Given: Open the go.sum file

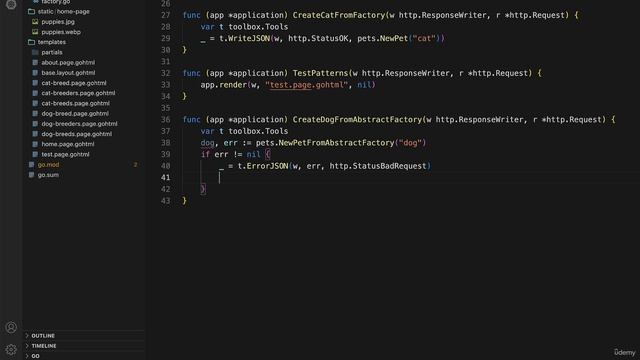Looking at the screenshot, I should pyautogui.click(x=48, y=175).
